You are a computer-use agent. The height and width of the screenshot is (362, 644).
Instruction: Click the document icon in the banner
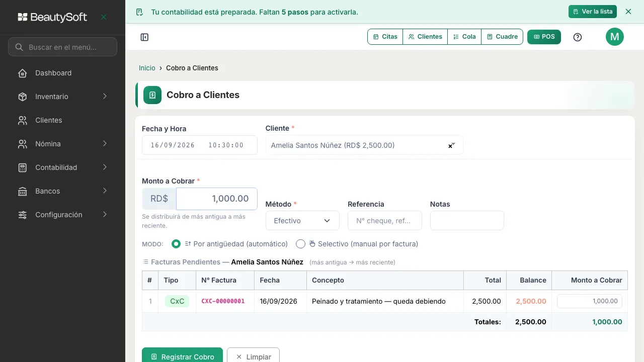point(140,12)
